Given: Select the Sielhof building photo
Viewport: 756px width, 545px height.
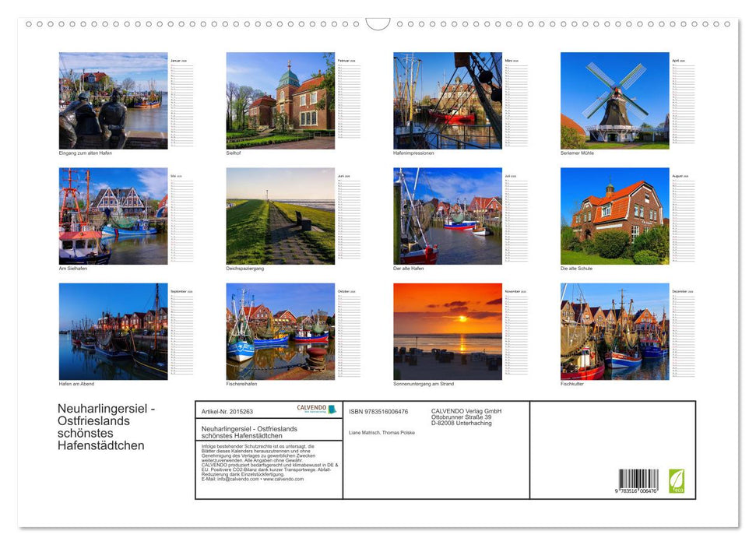Looking at the screenshot, I should tap(280, 101).
